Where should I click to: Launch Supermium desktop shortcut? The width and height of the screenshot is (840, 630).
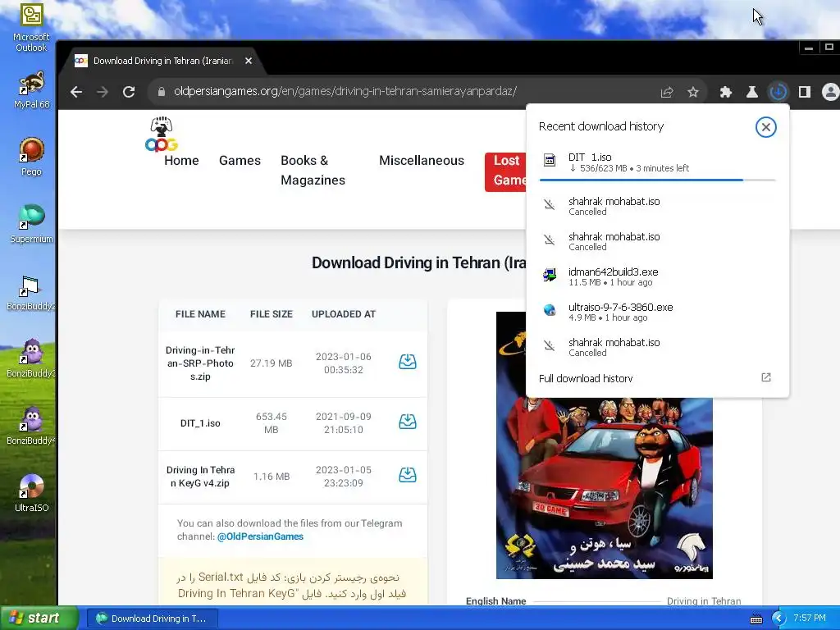pyautogui.click(x=31, y=224)
